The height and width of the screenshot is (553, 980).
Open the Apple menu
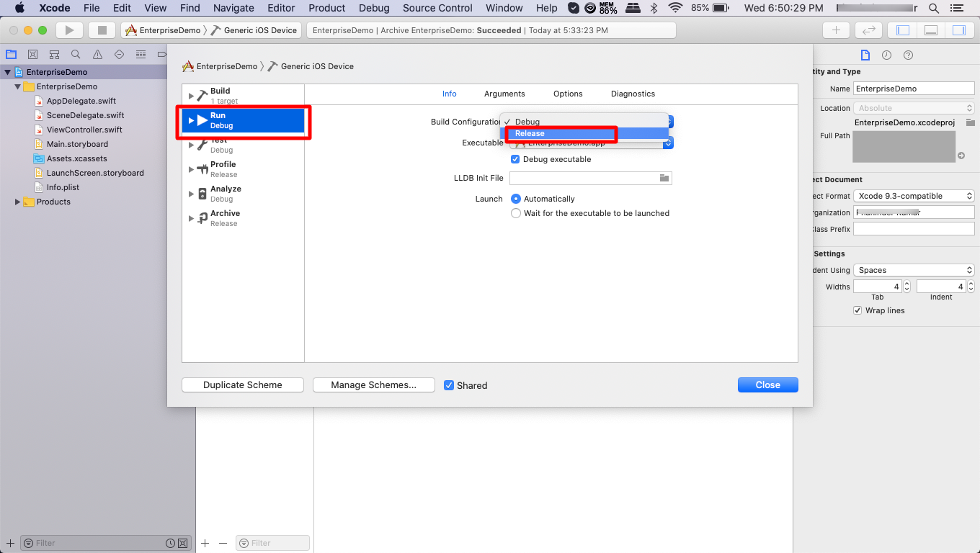[19, 8]
